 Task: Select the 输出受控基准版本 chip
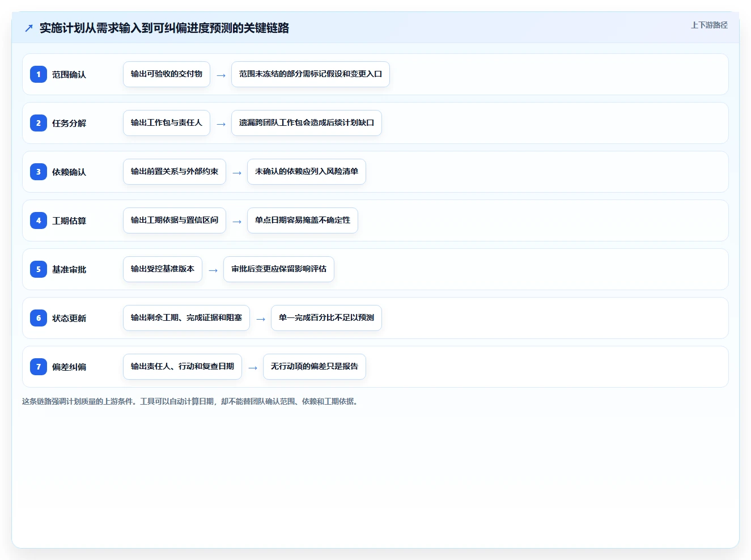(163, 269)
